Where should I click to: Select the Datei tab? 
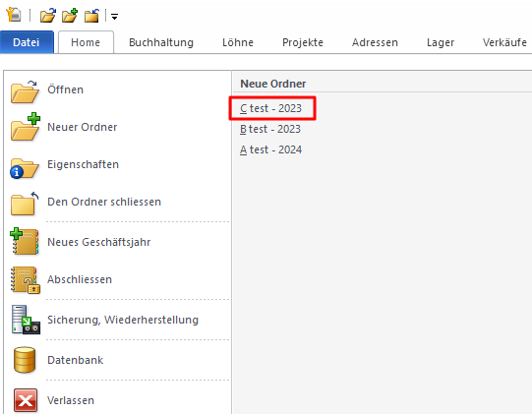[x=27, y=42]
